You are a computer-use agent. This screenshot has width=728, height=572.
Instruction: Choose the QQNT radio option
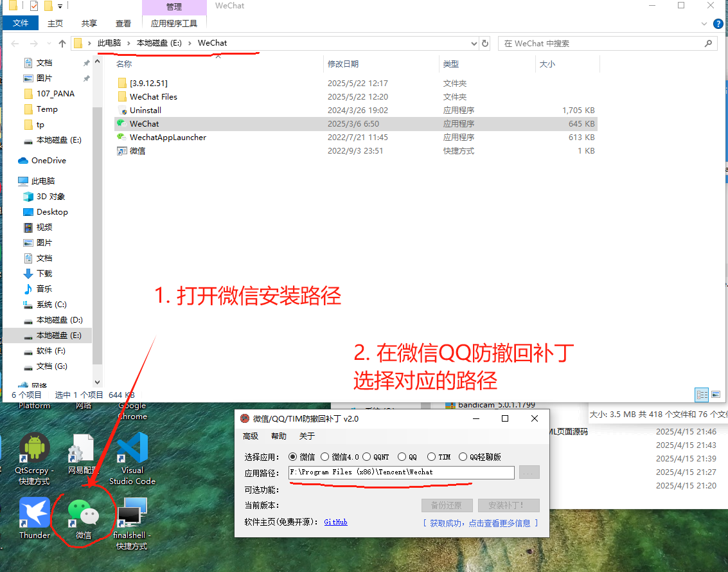367,457
